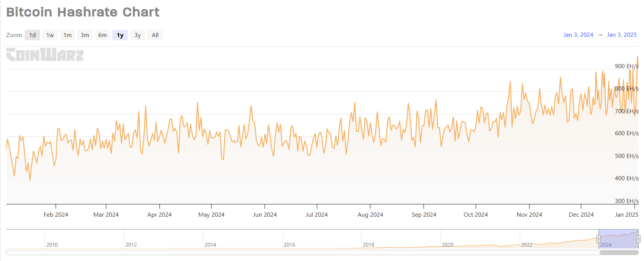
Task: Click year 2022 in the navigator
Action: [x=527, y=245]
